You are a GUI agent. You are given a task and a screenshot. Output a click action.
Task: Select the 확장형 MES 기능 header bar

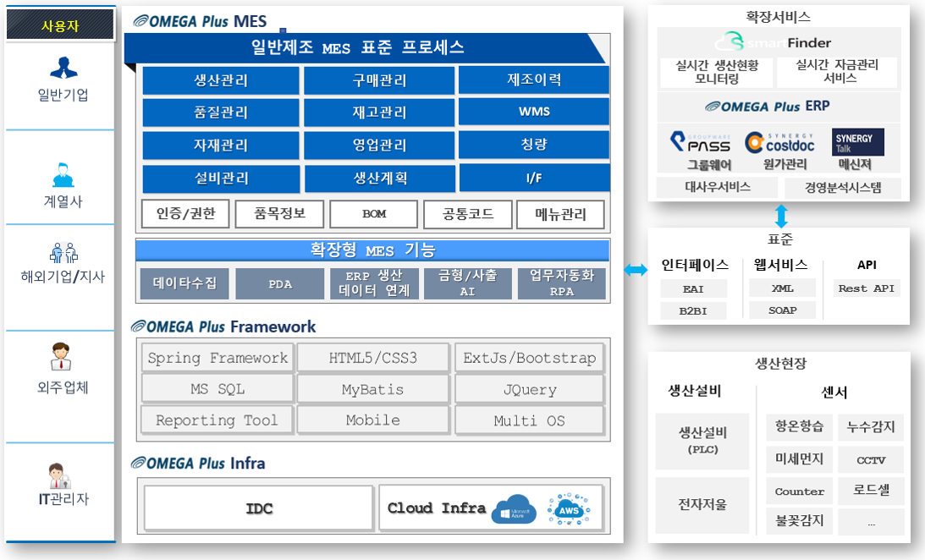[372, 250]
